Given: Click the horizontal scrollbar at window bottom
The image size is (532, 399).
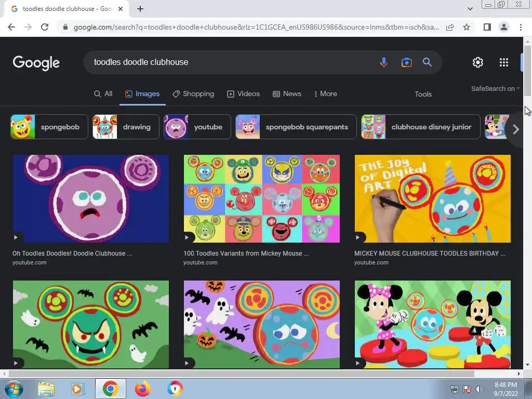Looking at the screenshot, I should pyautogui.click(x=241, y=374).
